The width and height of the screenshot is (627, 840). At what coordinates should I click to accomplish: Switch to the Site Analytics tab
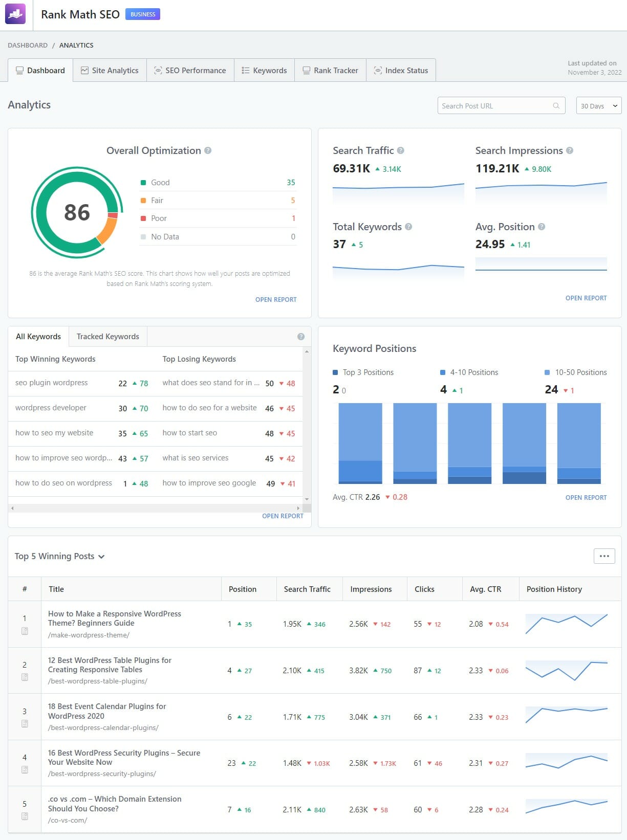(110, 71)
